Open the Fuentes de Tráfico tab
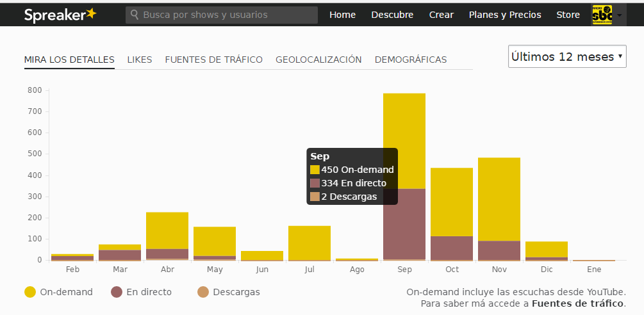This screenshot has width=644, height=315. 213,60
